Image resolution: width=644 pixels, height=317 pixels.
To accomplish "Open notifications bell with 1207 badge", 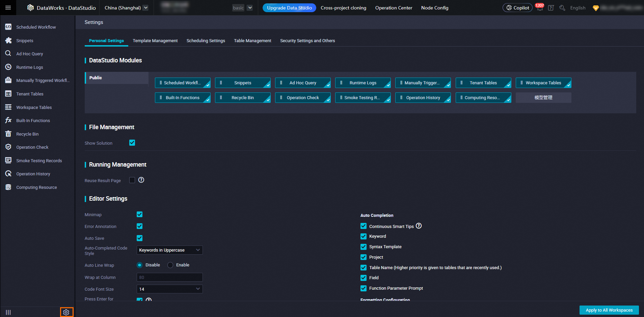I will (540, 7).
